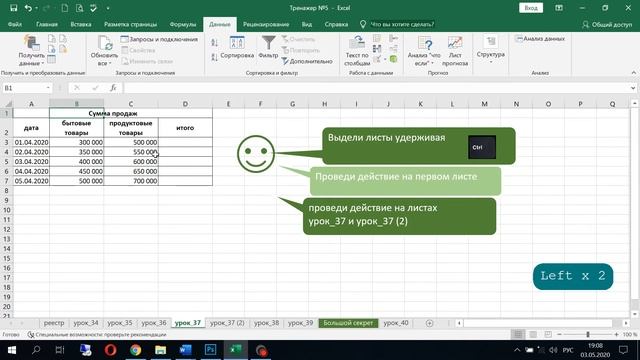Collapse the ribbon with the chevron
The width and height of the screenshot is (640, 360).
633,73
